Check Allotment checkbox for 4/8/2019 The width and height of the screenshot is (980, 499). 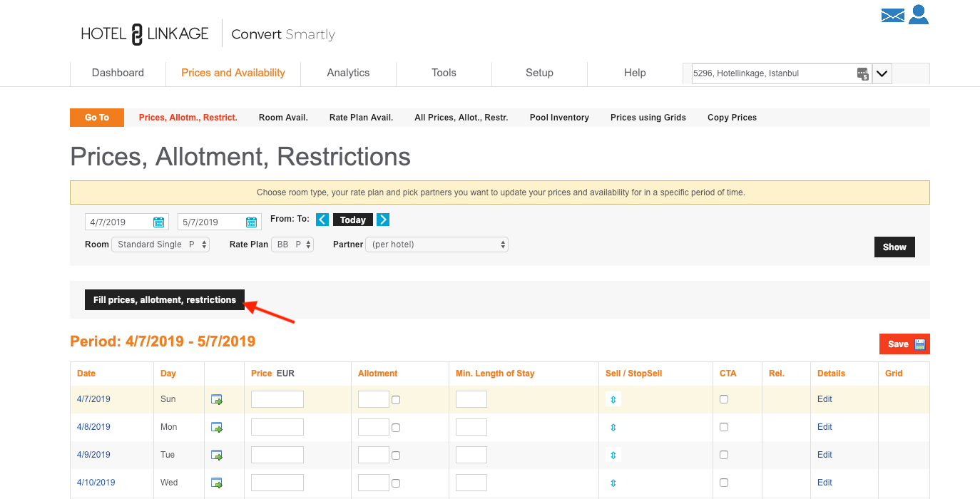point(396,428)
